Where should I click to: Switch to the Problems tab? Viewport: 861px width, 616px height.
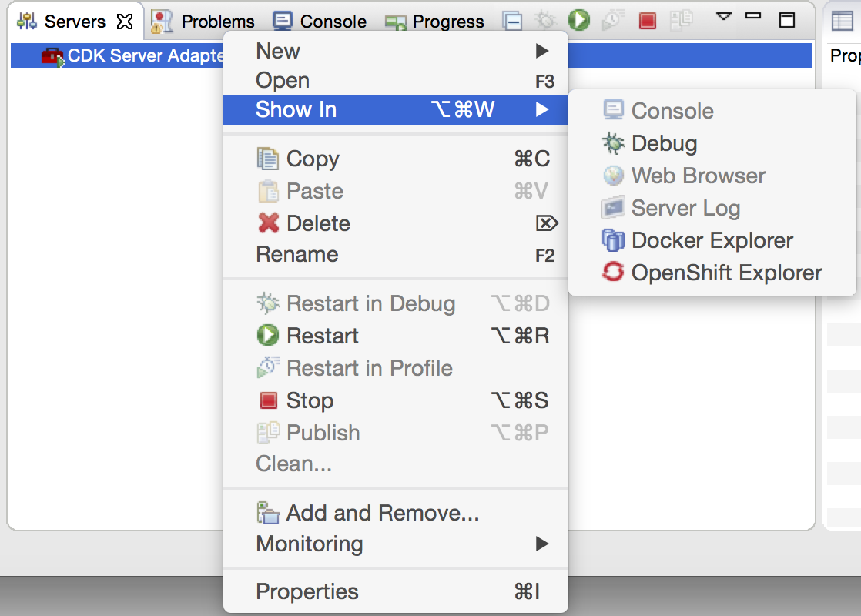click(217, 22)
